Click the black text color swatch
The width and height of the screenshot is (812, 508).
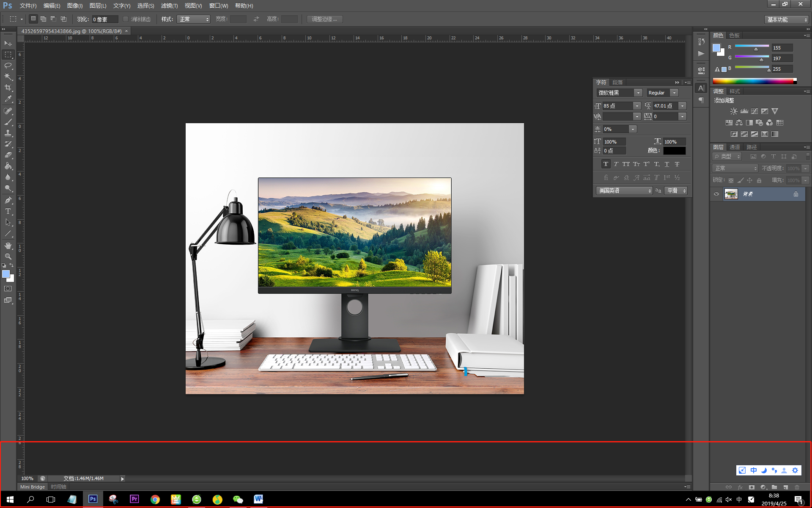pos(674,151)
